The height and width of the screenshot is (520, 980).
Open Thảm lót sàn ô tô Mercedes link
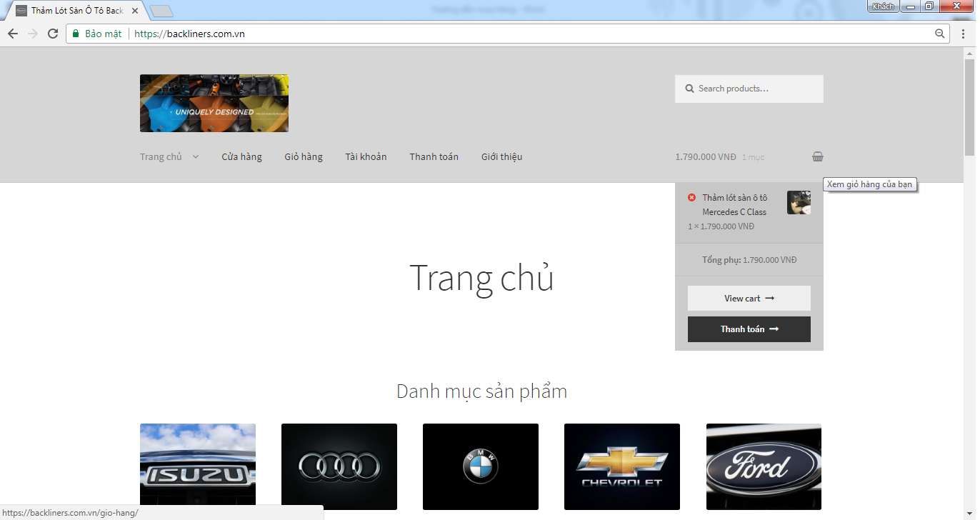tap(734, 205)
